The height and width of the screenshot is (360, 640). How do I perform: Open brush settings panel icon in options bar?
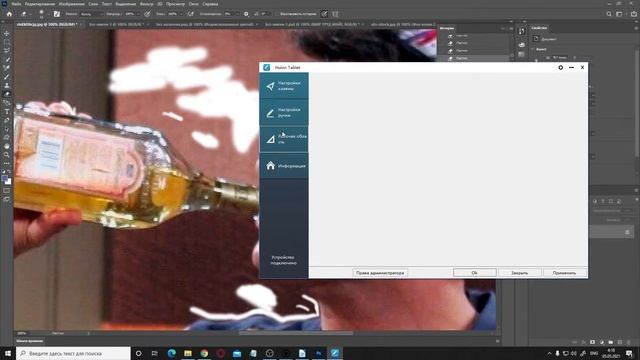(57, 14)
